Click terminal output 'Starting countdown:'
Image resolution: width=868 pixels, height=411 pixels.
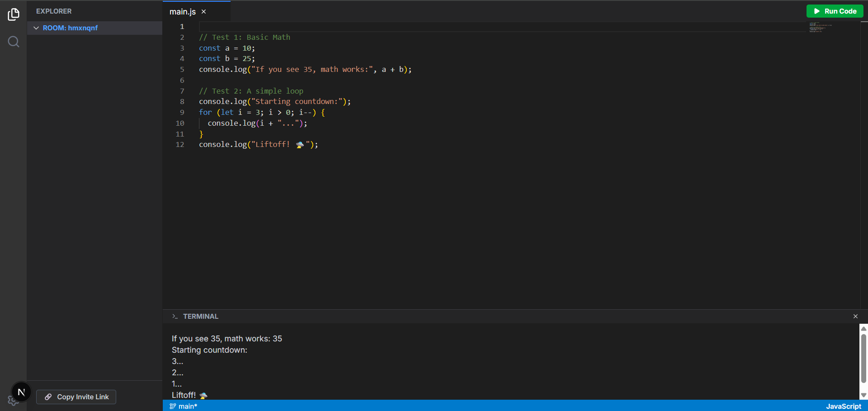(x=209, y=350)
